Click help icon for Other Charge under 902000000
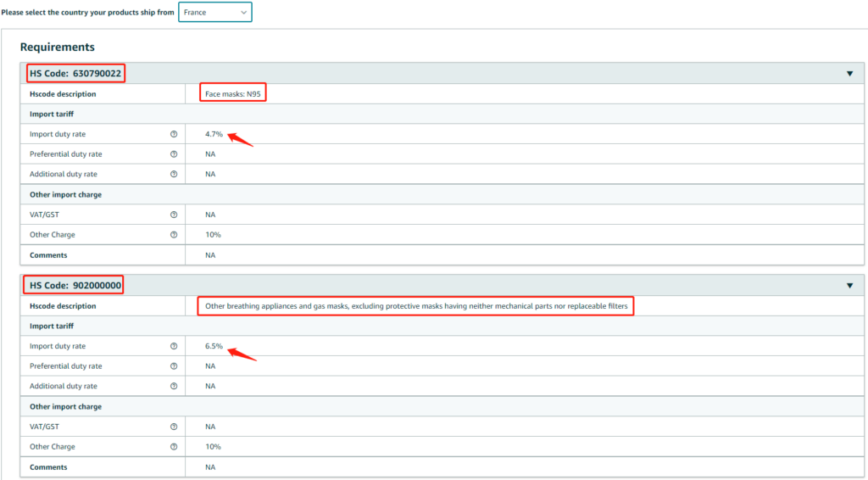Image resolution: width=868 pixels, height=480 pixels. click(x=174, y=447)
